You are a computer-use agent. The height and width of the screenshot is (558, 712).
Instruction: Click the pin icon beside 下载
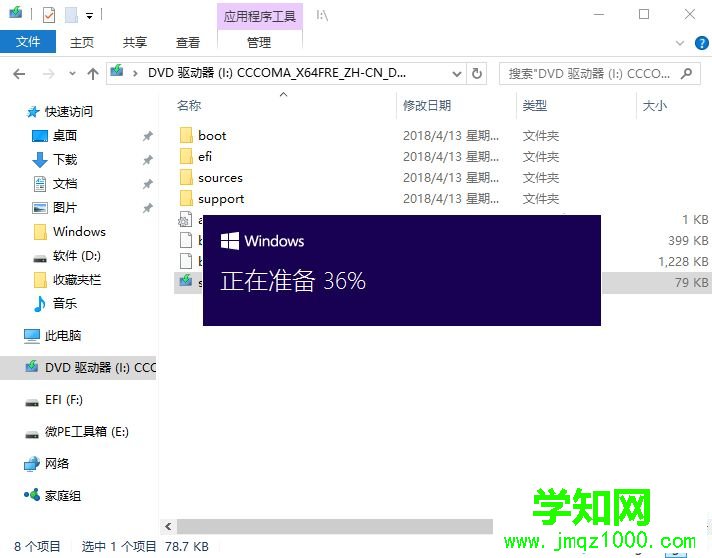[x=148, y=160]
